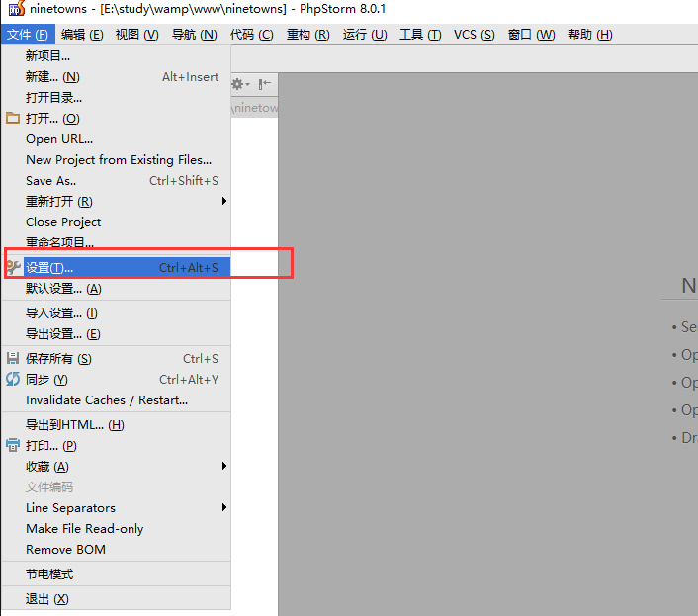
Task: Click the printer icon beside 打印...
Action: tap(13, 445)
